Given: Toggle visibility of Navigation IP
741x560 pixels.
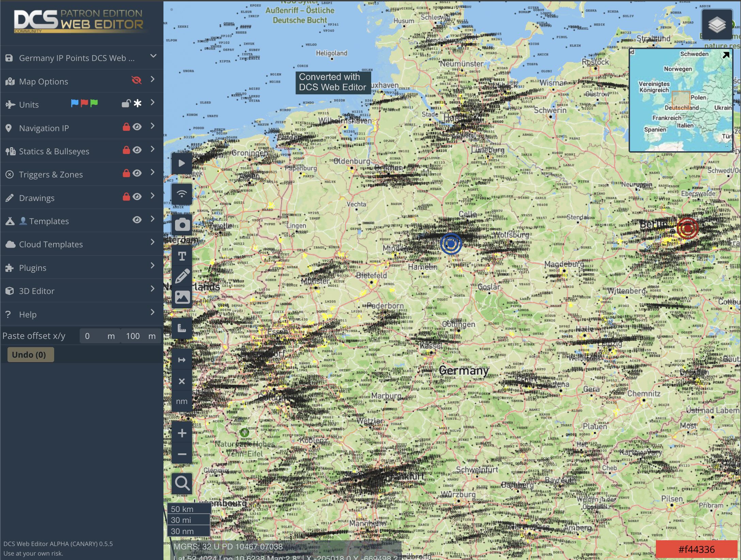Looking at the screenshot, I should tap(137, 126).
